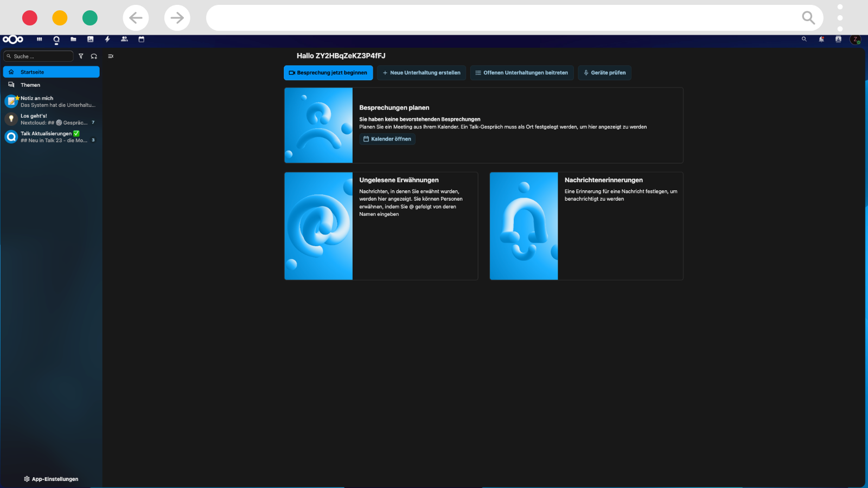The image size is (868, 488).
Task: Click Besprechung jetzt beginnen button
Action: (x=328, y=73)
